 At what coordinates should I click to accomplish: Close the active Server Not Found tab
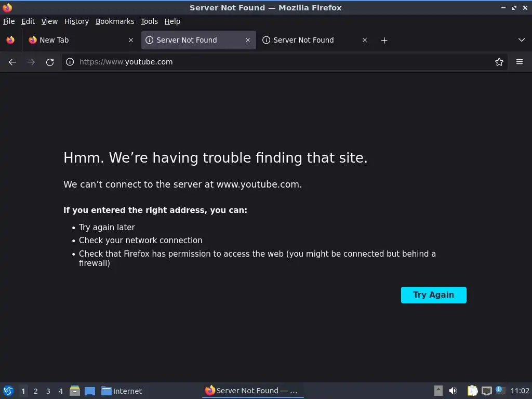pos(248,40)
